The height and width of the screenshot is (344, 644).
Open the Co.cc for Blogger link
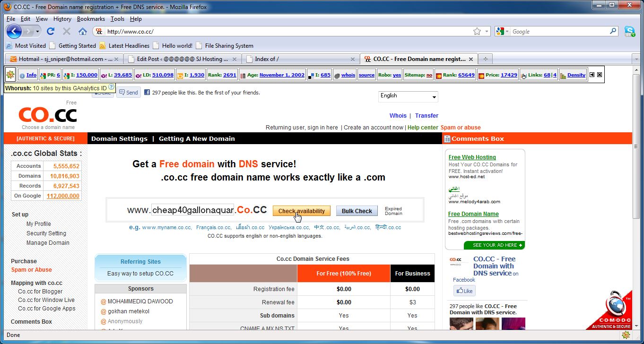[x=40, y=292]
